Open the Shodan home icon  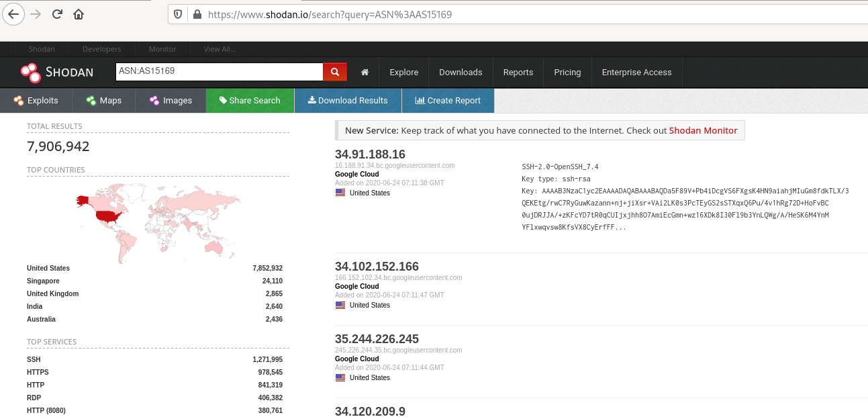[x=365, y=73]
